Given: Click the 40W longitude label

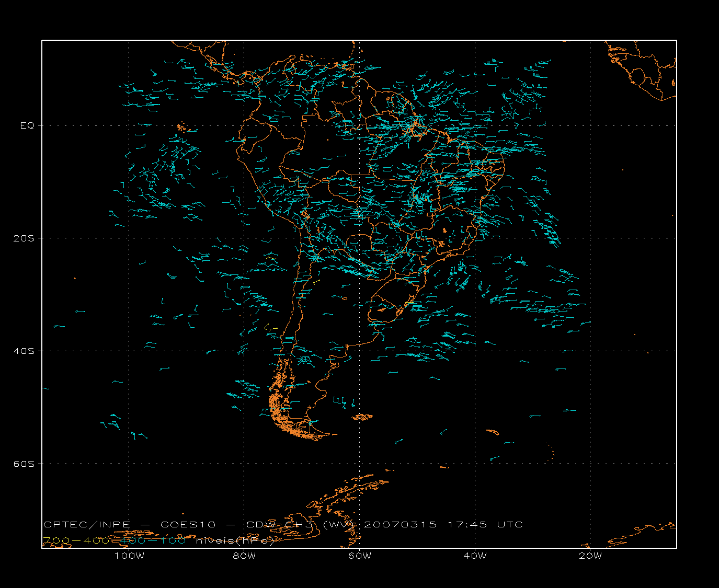Looking at the screenshot, I should 475,556.
